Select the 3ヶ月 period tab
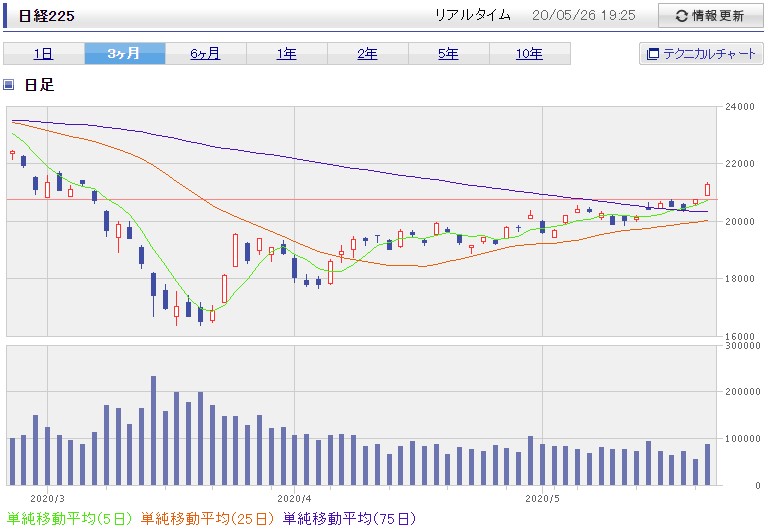 point(125,54)
